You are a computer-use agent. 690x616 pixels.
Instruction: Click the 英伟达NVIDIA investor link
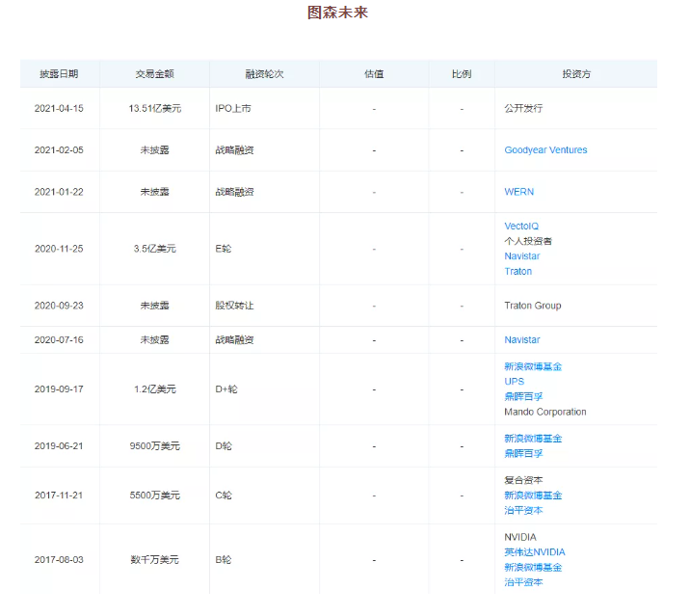(x=535, y=552)
